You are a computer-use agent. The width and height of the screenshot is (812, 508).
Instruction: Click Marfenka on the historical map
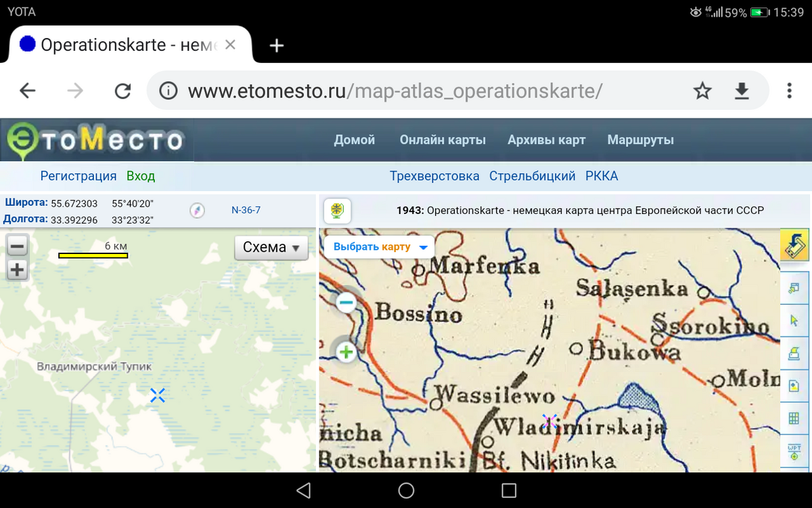[484, 266]
